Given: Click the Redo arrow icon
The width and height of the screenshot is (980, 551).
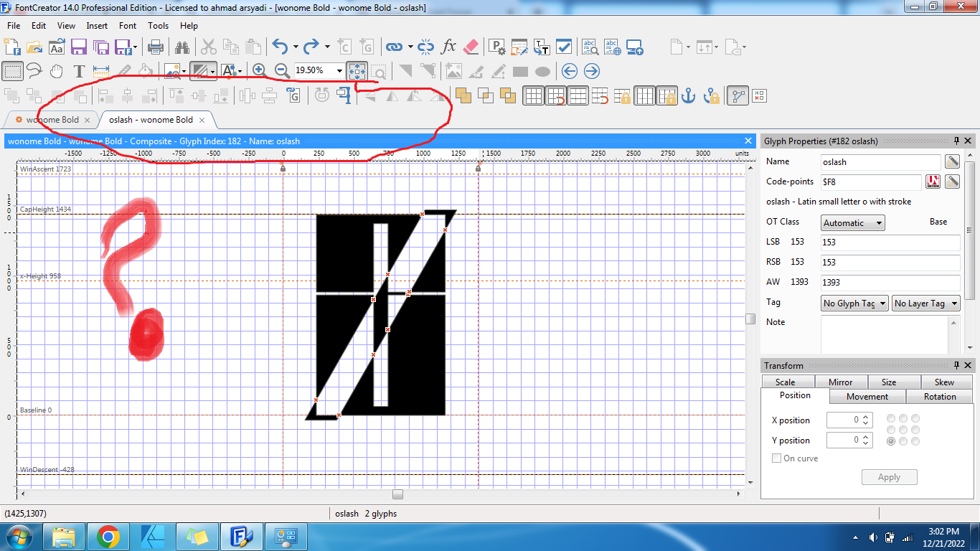Looking at the screenshot, I should [311, 47].
